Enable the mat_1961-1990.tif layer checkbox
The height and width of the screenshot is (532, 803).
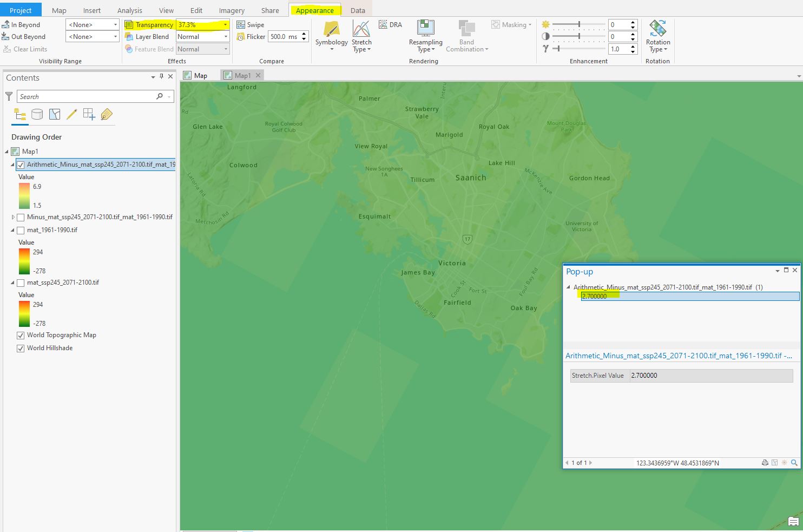(x=21, y=231)
